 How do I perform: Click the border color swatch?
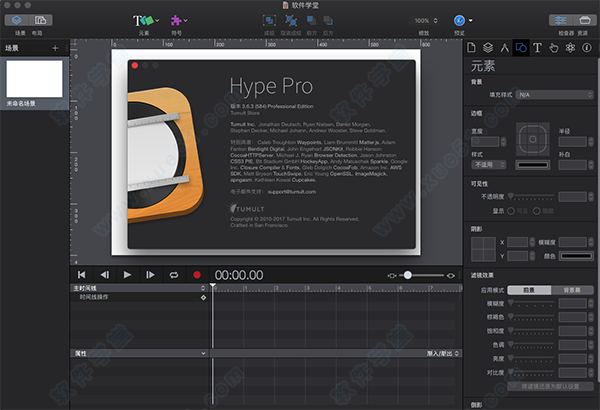coord(533,165)
